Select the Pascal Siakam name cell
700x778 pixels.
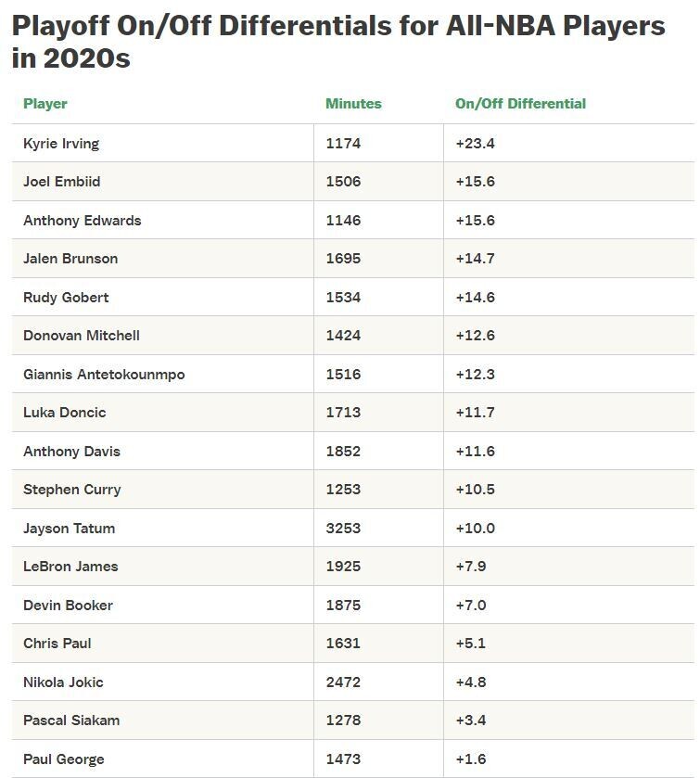(71, 721)
